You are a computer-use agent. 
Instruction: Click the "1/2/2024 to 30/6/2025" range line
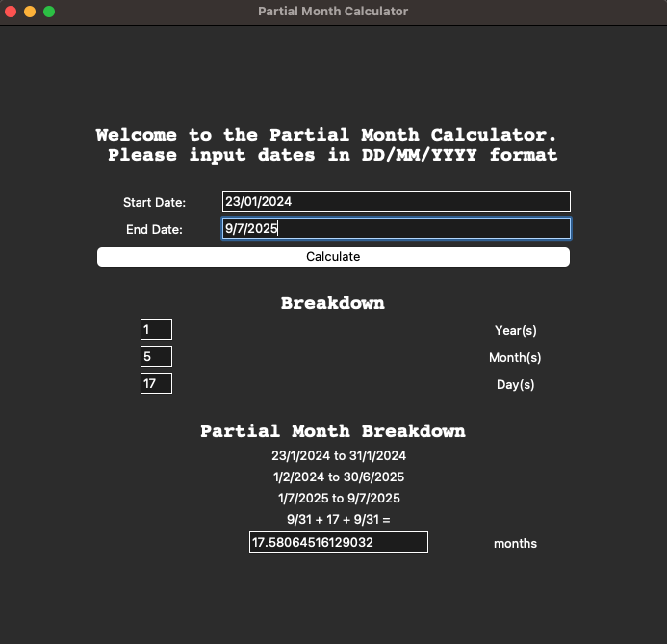[338, 477]
